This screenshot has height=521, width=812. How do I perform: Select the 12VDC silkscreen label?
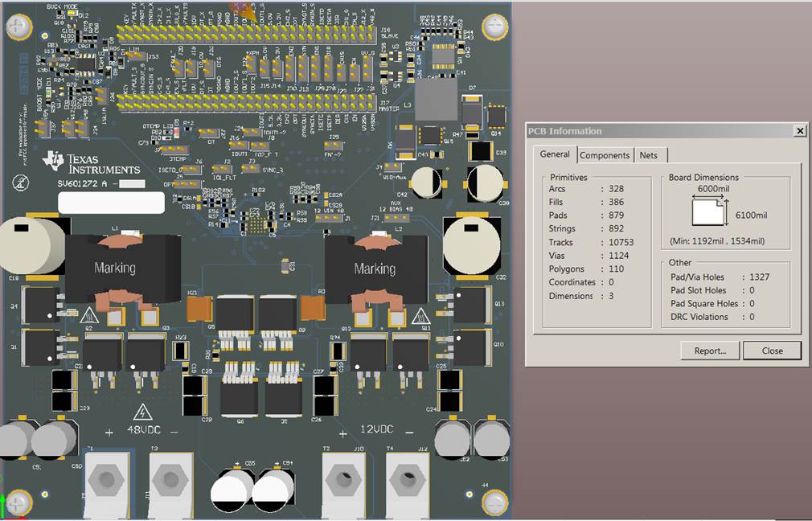coord(377,429)
